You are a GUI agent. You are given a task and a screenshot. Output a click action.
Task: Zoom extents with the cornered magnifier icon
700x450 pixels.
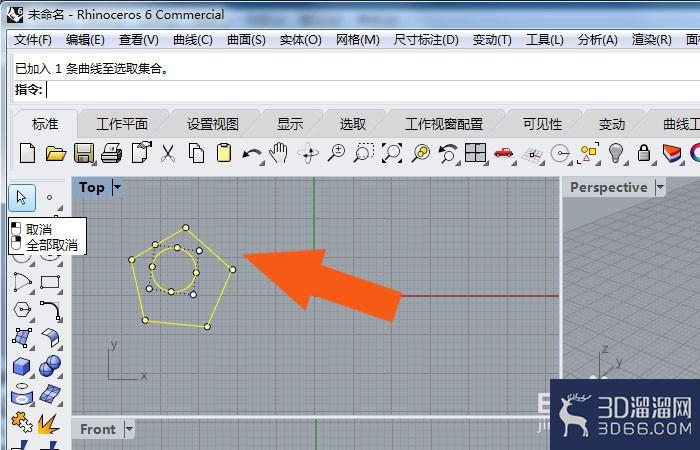coord(392,153)
